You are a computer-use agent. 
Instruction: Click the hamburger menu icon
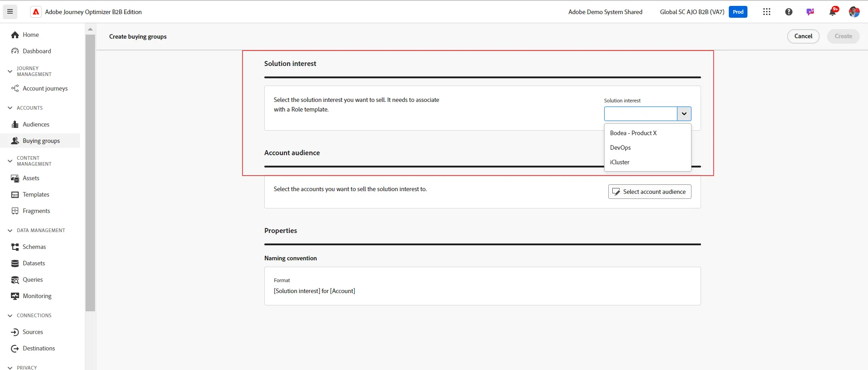click(10, 12)
